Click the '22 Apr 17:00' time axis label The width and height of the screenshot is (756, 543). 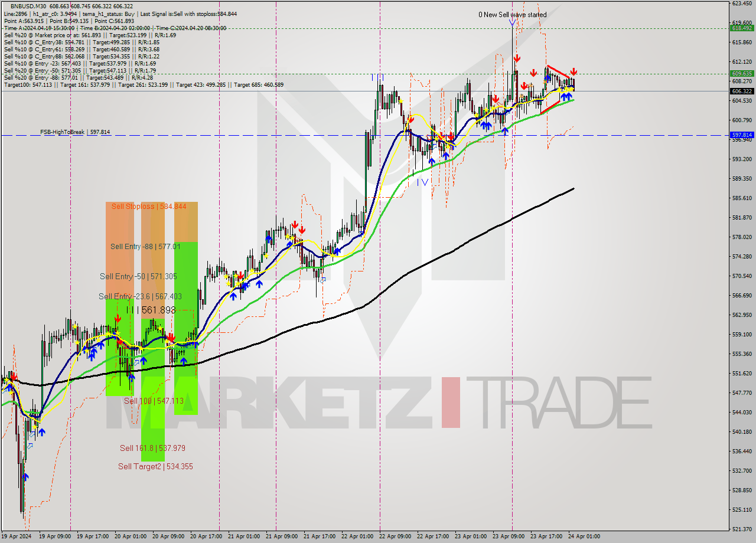tap(432, 537)
